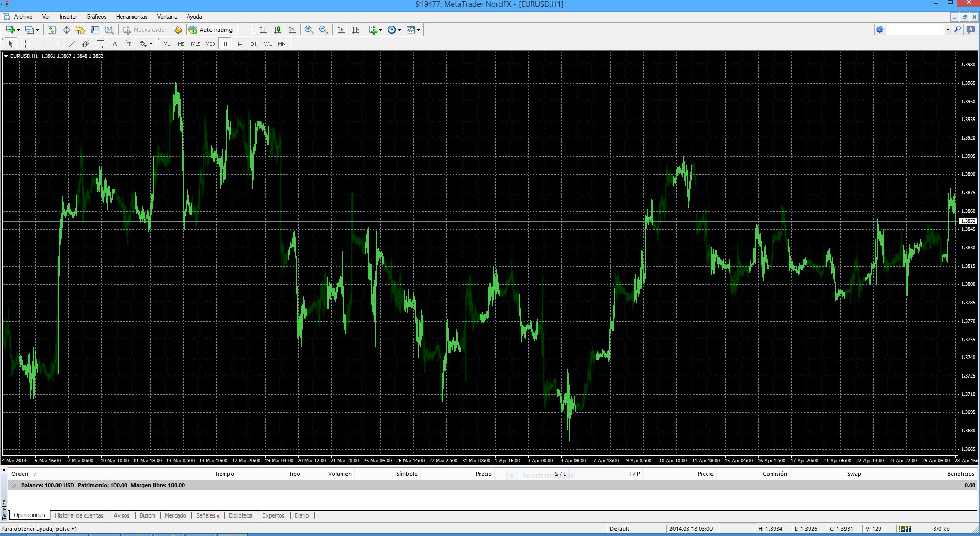
Task: Click the gear icon beside search
Action: (x=880, y=30)
